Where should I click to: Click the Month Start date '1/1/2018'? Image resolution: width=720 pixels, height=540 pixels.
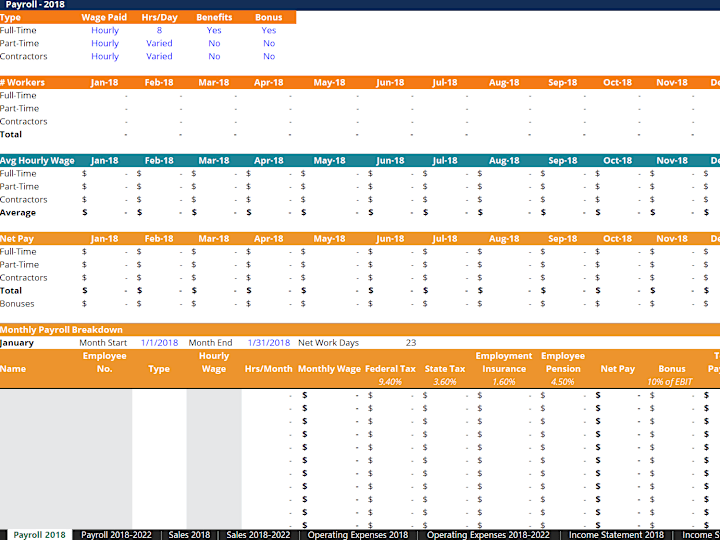pos(159,343)
